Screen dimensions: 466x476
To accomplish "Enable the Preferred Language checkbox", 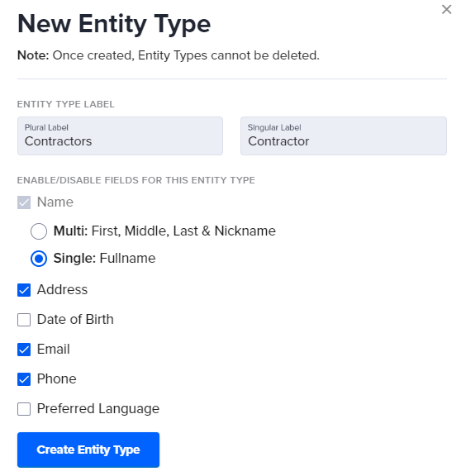I will 24,409.
